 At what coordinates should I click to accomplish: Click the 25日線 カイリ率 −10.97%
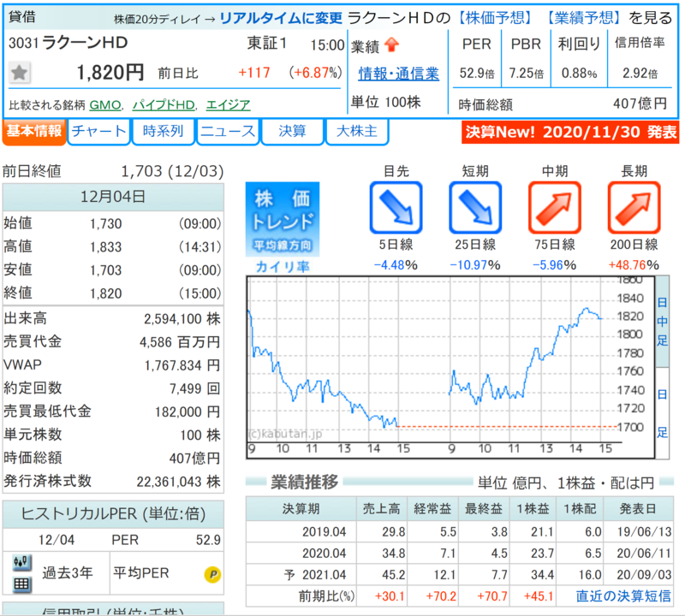click(475, 265)
